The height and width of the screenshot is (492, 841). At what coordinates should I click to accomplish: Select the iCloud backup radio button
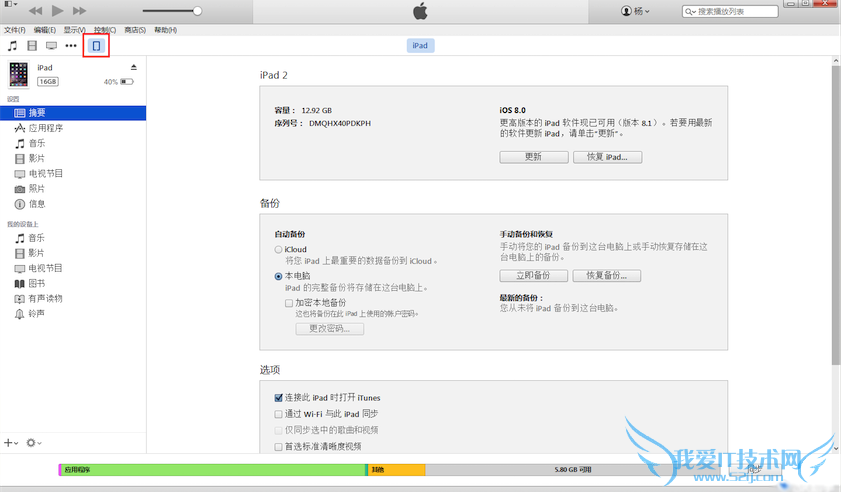pyautogui.click(x=278, y=249)
